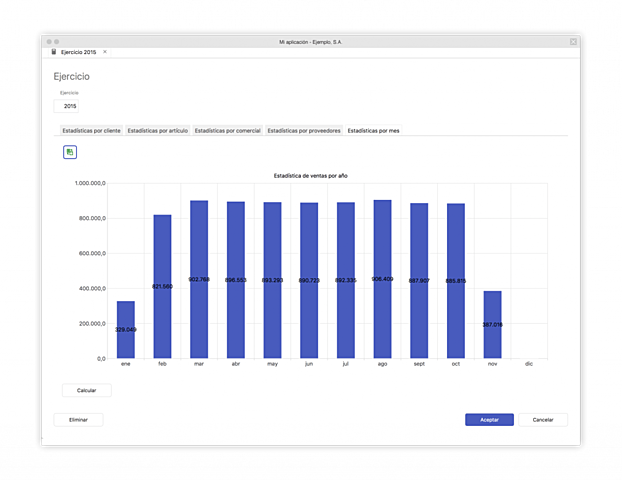The height and width of the screenshot is (480, 622).
Task: Click the dic month label on the axis
Action: [529, 364]
